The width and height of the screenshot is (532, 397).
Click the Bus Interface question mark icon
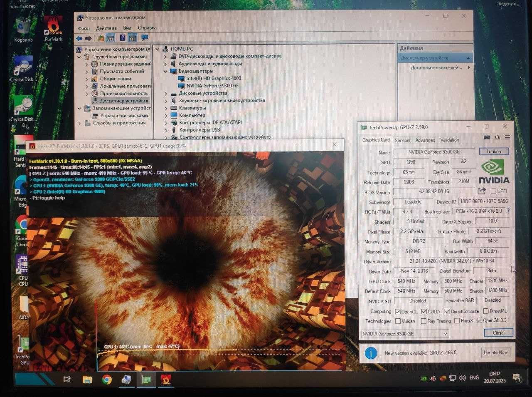click(x=508, y=211)
